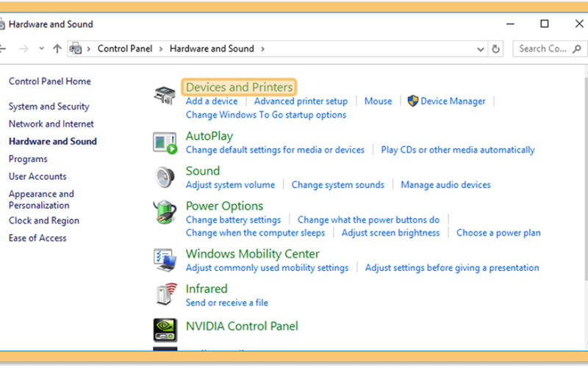Screen dimensions: 588x368
Task: Open Devices and Printers heading
Action: pyautogui.click(x=240, y=87)
